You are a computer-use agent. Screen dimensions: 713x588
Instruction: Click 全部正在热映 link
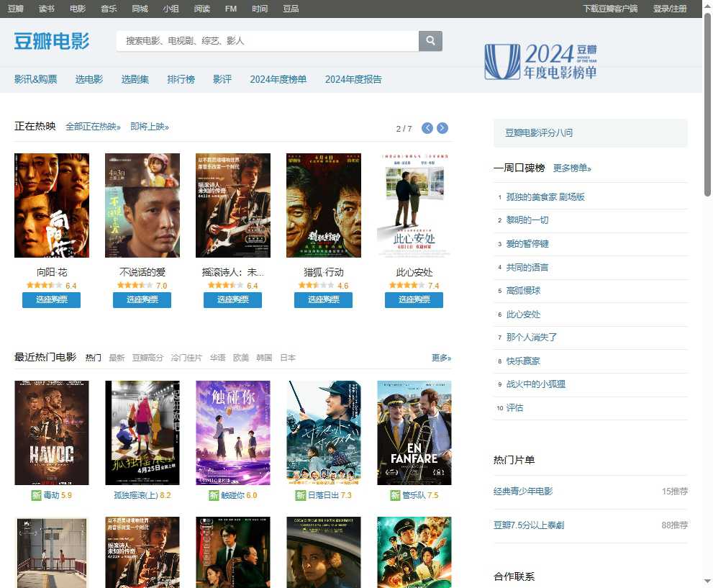(x=93, y=127)
